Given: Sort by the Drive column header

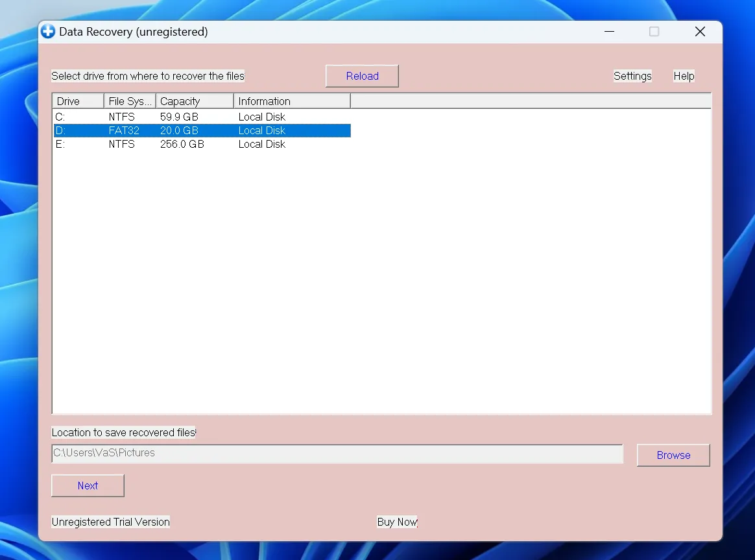Looking at the screenshot, I should pos(78,102).
